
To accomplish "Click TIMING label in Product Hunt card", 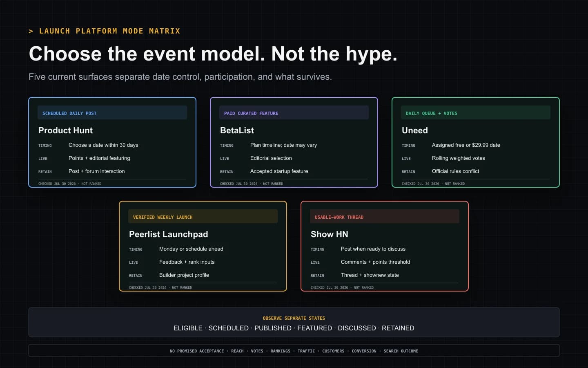I will coord(45,146).
